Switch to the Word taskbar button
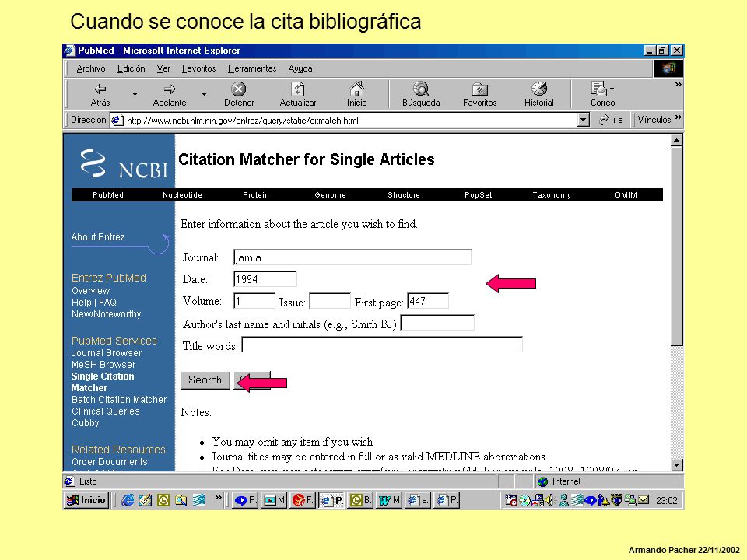The image size is (747, 560). pyautogui.click(x=389, y=500)
